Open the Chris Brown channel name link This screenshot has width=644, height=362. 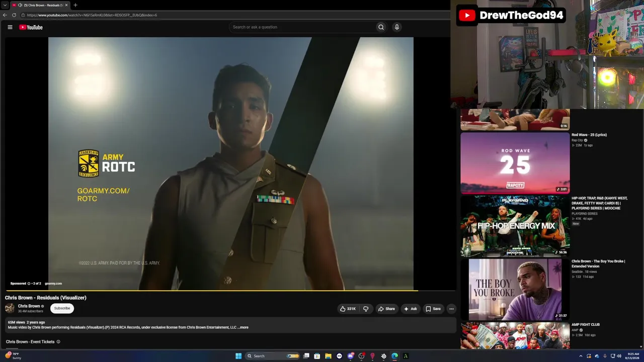[x=29, y=306]
